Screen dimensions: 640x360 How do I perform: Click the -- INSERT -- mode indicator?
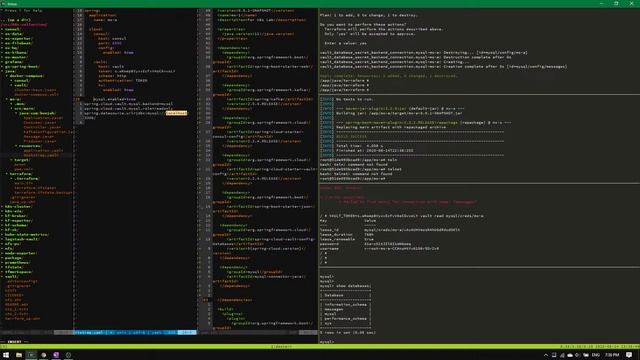[x=14, y=342]
